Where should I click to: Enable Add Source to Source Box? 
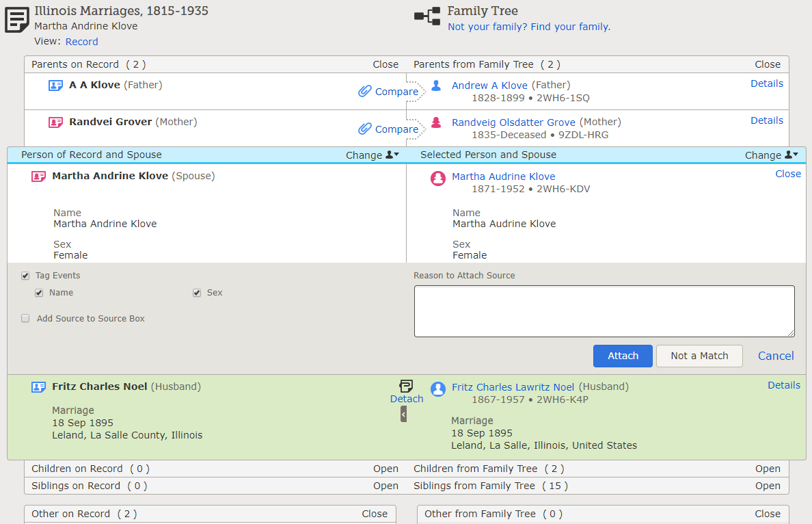[x=25, y=318]
